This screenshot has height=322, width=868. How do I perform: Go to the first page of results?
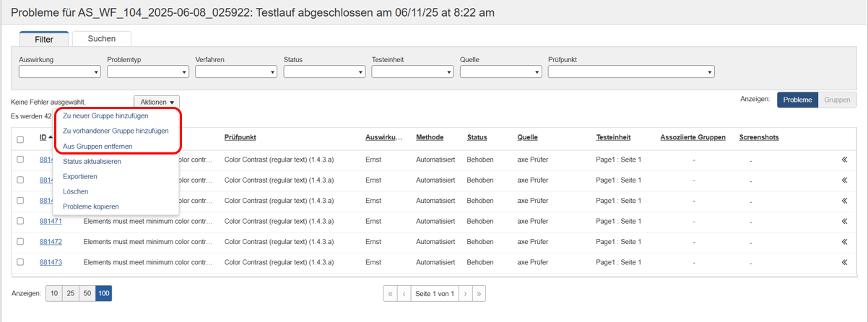(x=391, y=294)
